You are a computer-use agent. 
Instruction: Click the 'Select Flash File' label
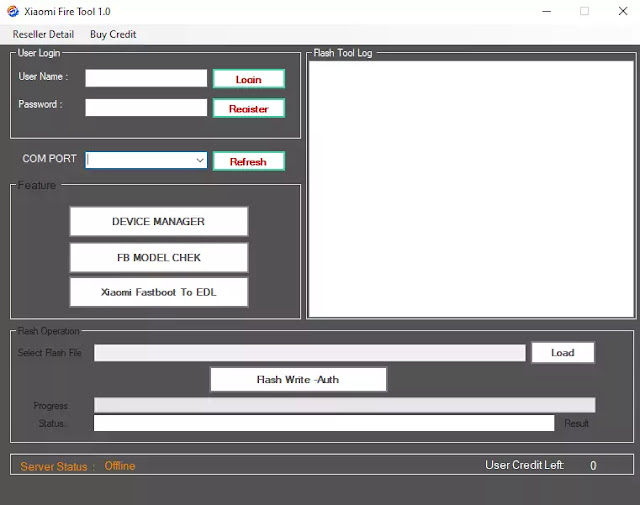[x=50, y=353]
